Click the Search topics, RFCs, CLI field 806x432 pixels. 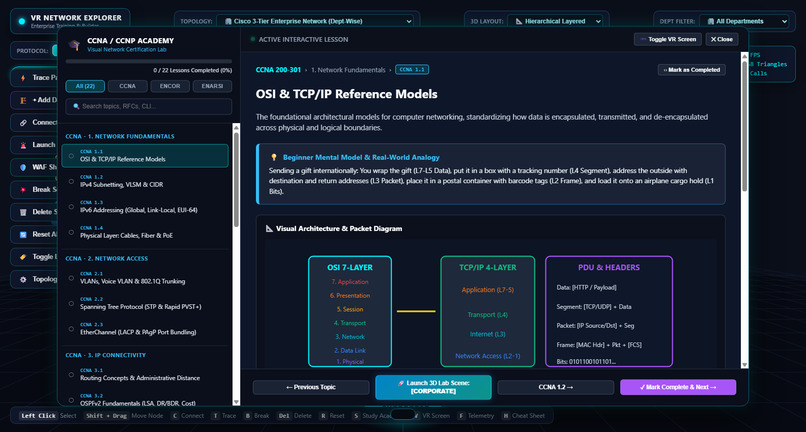[149, 106]
